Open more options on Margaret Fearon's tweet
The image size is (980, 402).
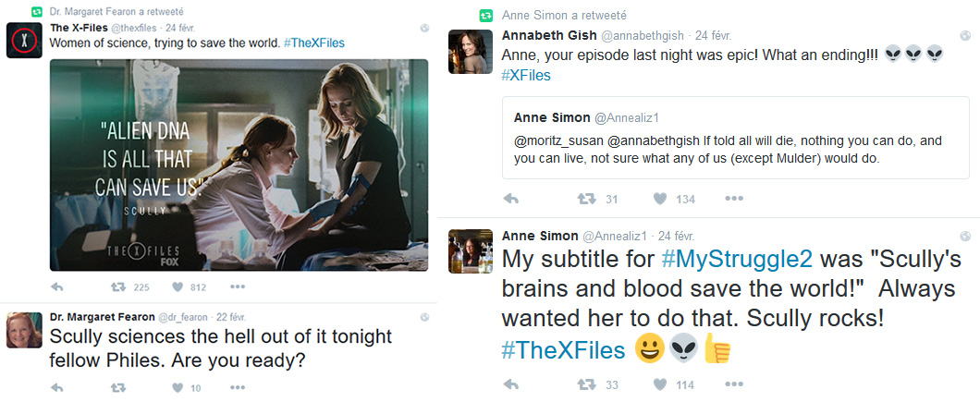(238, 387)
